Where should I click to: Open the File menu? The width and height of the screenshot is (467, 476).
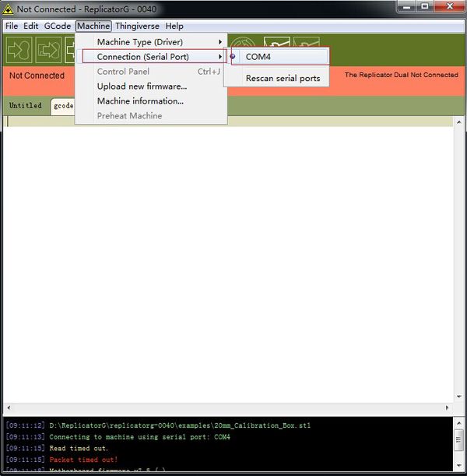pos(12,26)
